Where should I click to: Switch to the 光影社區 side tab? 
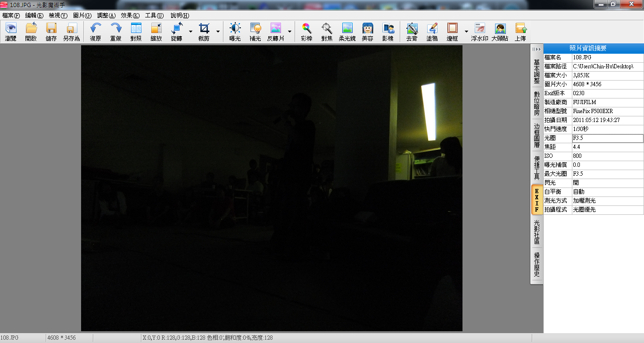coord(537,232)
